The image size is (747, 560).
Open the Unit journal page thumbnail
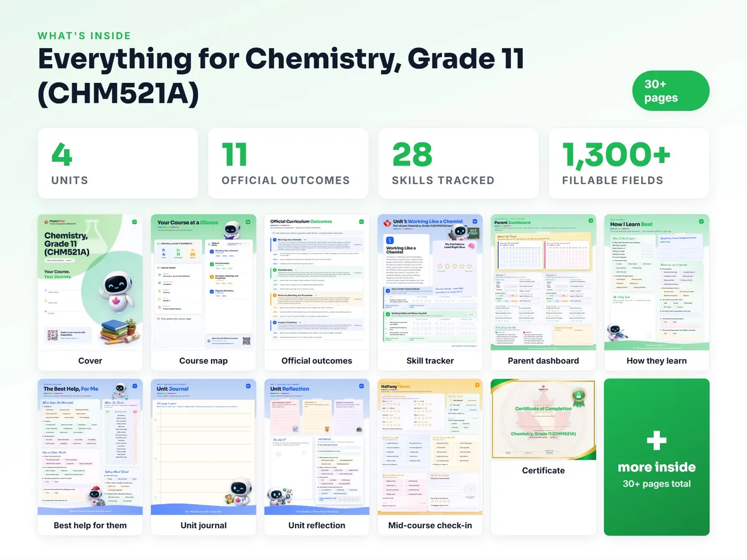coord(204,447)
